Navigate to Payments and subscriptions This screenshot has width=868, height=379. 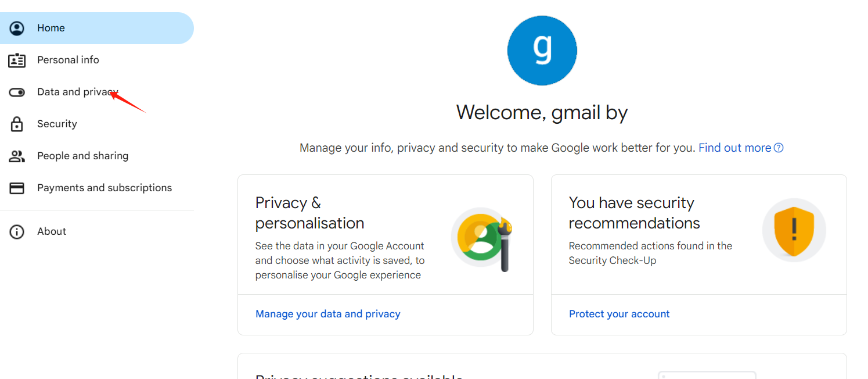pos(105,188)
